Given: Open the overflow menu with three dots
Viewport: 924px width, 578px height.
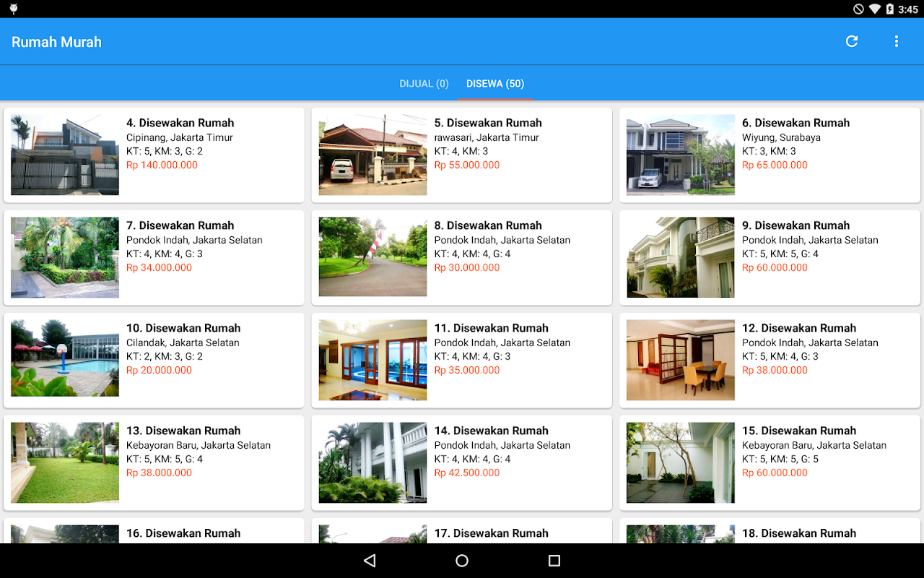Looking at the screenshot, I should point(897,41).
